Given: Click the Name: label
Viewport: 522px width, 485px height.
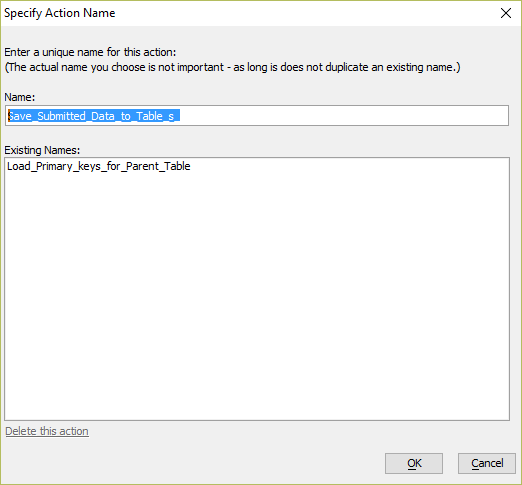Looking at the screenshot, I should (20, 97).
